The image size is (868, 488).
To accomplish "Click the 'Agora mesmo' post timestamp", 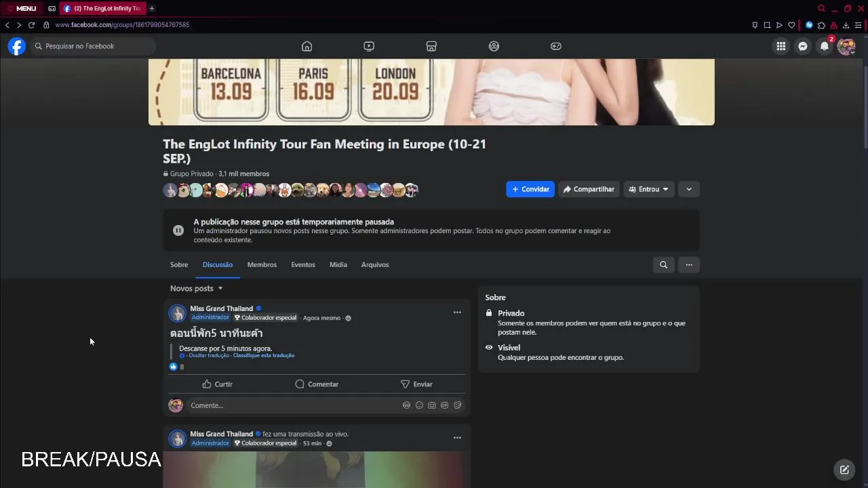I will (x=321, y=318).
